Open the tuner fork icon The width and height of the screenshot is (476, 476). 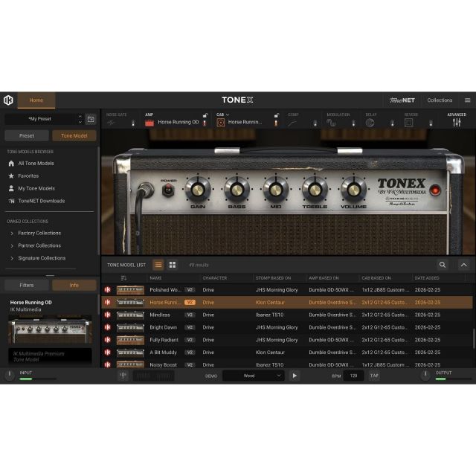tap(123, 376)
